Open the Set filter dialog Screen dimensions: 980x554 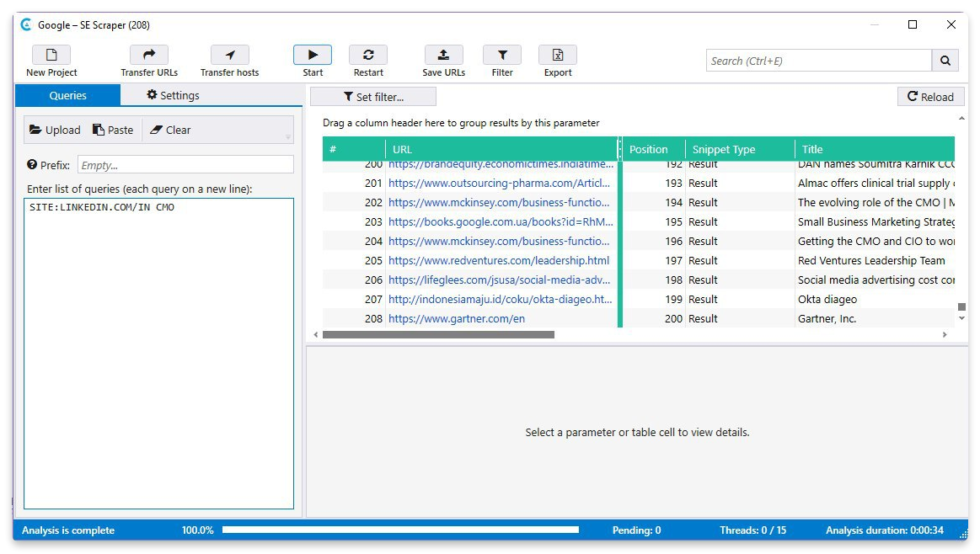(373, 97)
